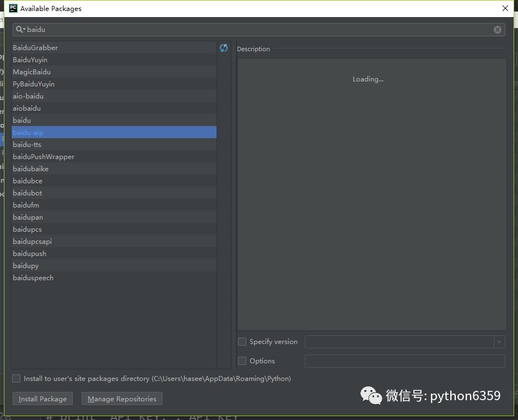The height and width of the screenshot is (420, 518).
Task: Select aiobaidu package
Action: [x=114, y=108]
